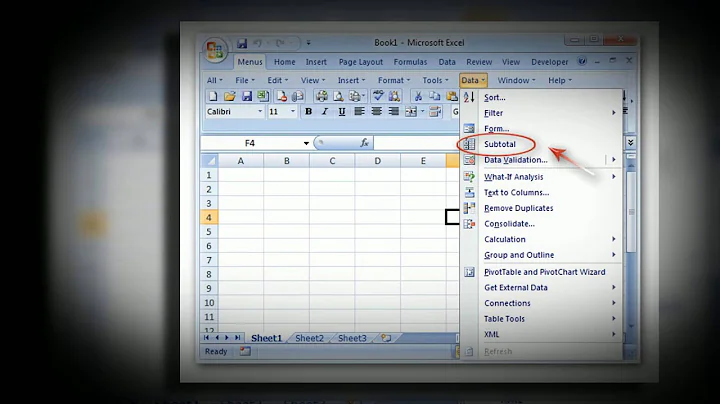Run the ABC Spelling check icon

point(378,96)
